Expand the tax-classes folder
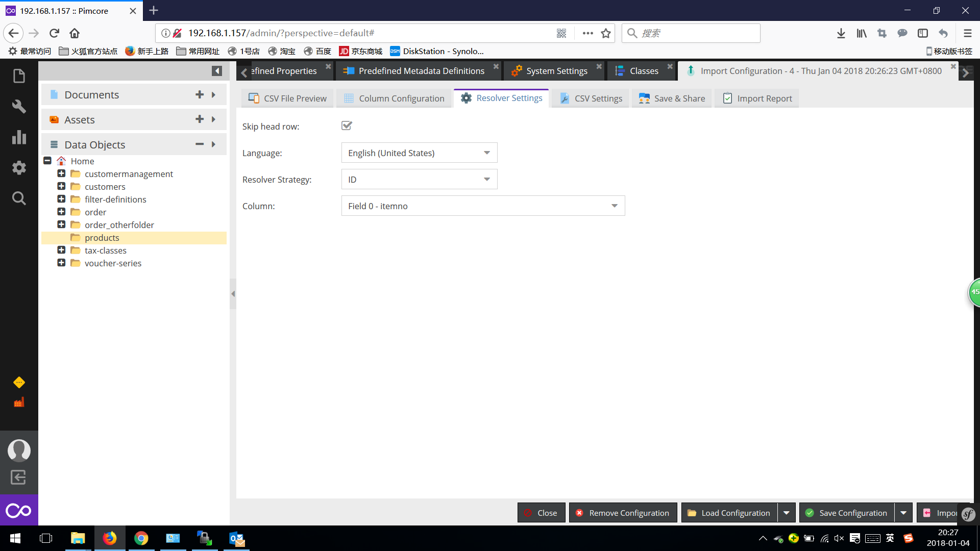The image size is (980, 551). pyautogui.click(x=61, y=250)
